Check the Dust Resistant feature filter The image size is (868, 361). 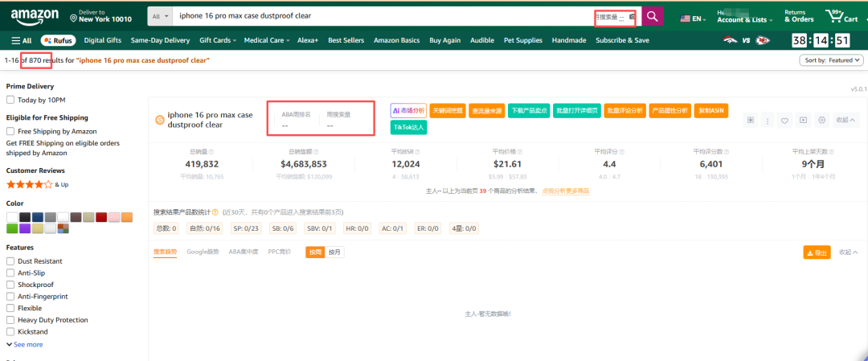pyautogui.click(x=10, y=261)
